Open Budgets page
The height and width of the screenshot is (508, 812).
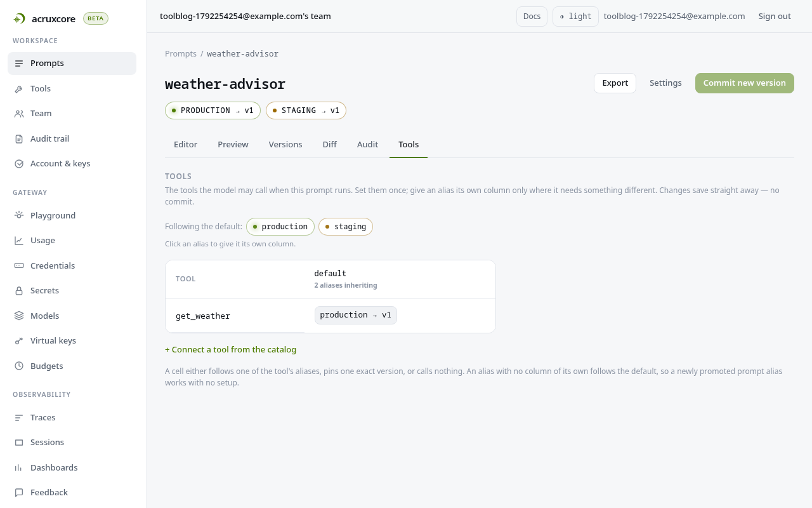[72, 366]
